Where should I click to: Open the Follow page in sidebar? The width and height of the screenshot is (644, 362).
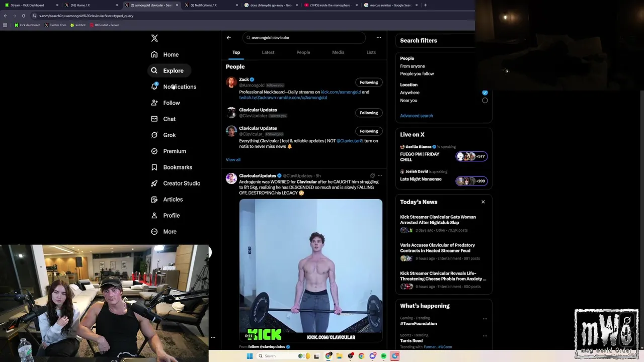tap(166, 103)
